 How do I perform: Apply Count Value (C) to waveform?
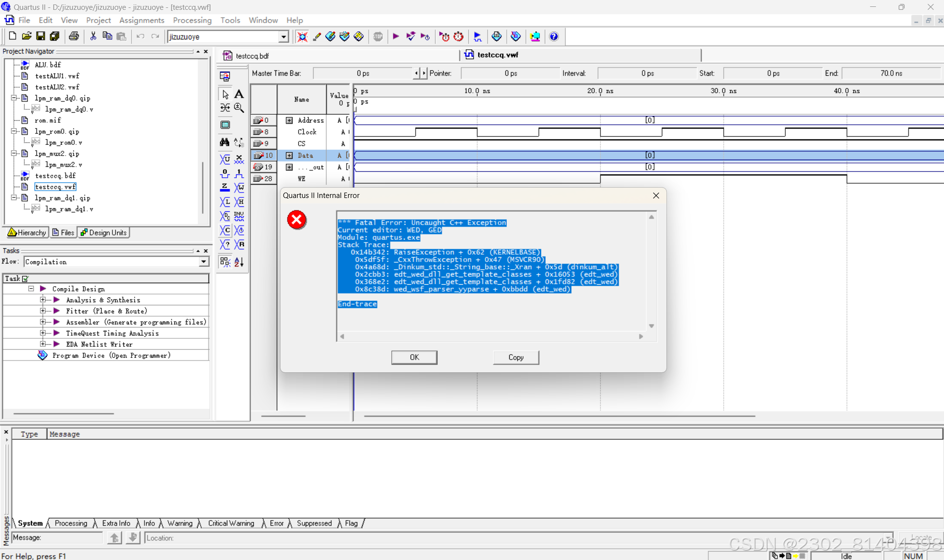coord(225,231)
